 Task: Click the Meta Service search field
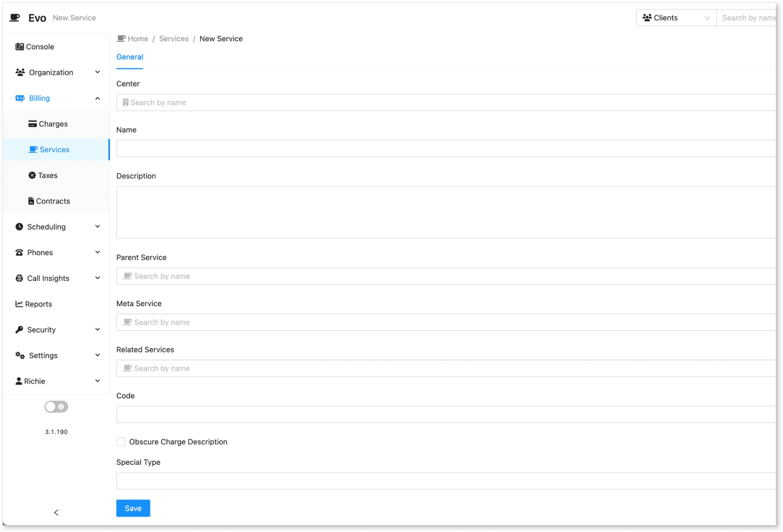[446, 322]
